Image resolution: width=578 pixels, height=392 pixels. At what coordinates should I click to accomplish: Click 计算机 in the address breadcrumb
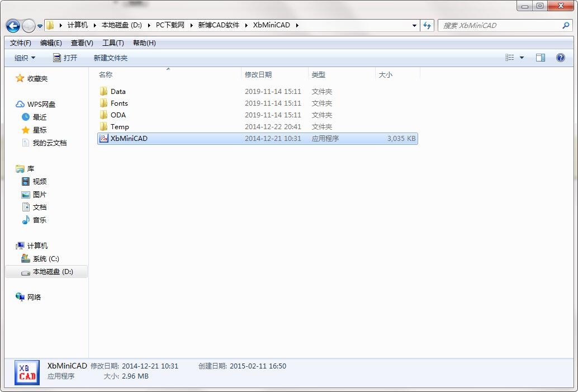coord(77,25)
